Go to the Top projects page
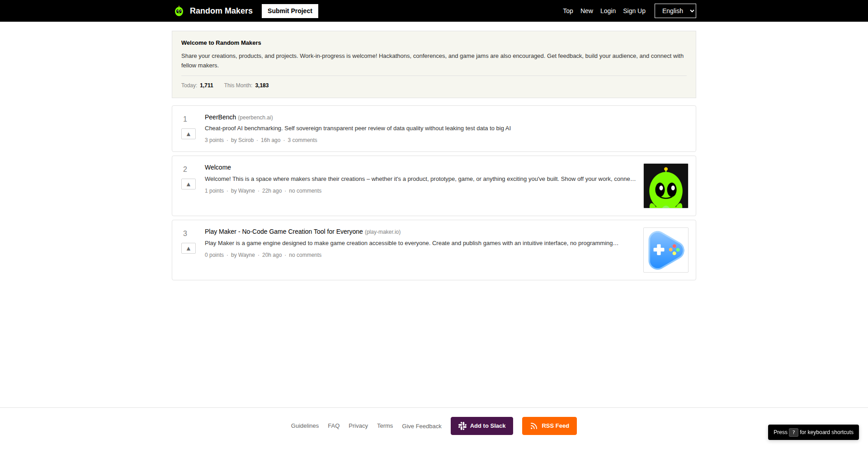868x449 pixels. pyautogui.click(x=568, y=11)
